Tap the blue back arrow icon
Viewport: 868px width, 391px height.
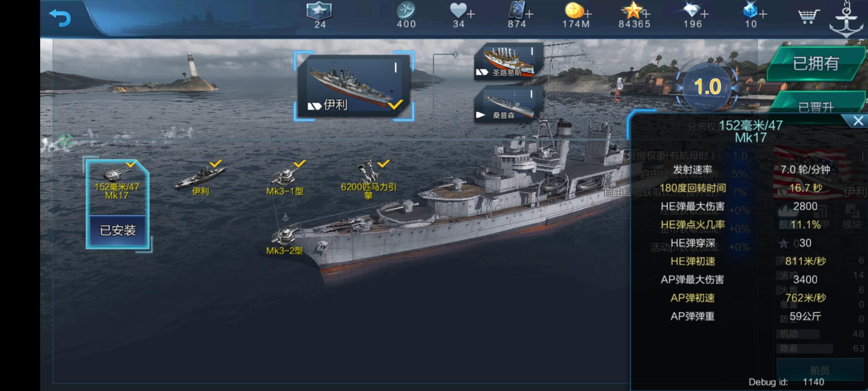60,17
